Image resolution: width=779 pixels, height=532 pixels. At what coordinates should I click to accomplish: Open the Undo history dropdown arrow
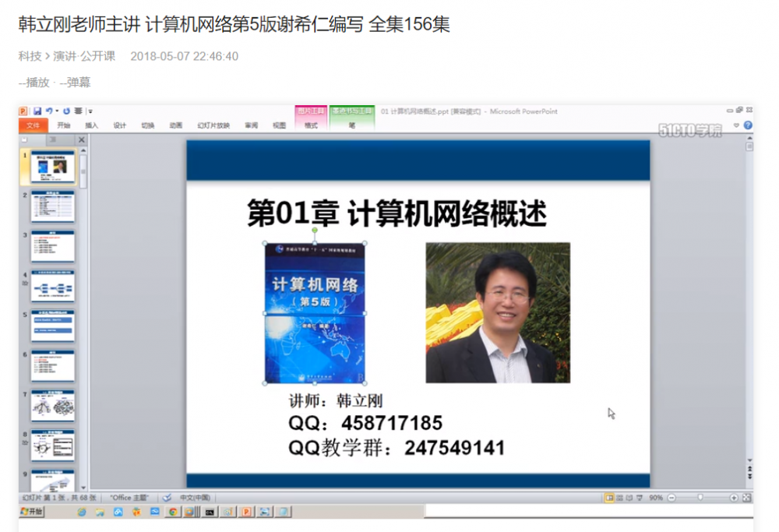point(57,111)
